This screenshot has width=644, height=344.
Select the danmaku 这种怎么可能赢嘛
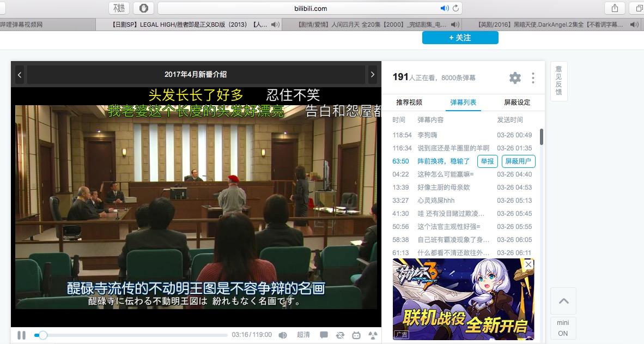coord(463,174)
